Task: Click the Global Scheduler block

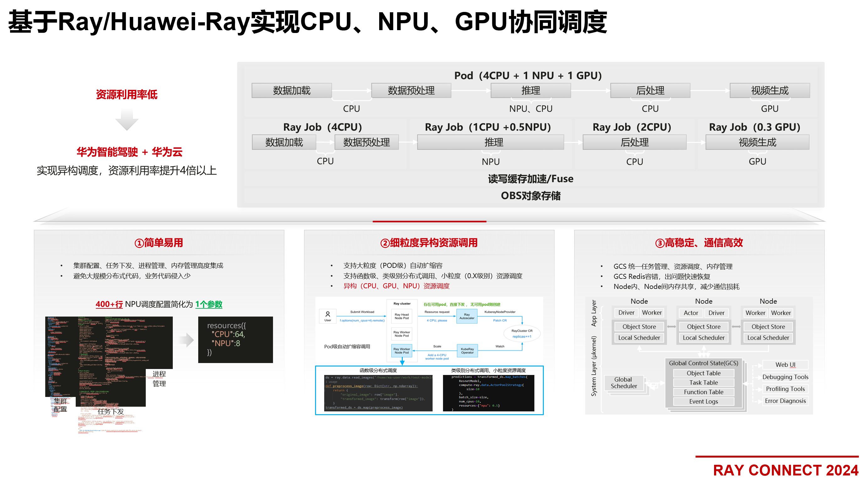Action: [x=624, y=383]
